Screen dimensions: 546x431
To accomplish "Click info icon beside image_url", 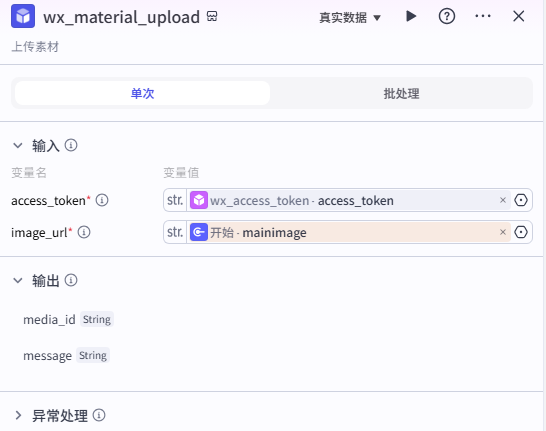I will [84, 232].
